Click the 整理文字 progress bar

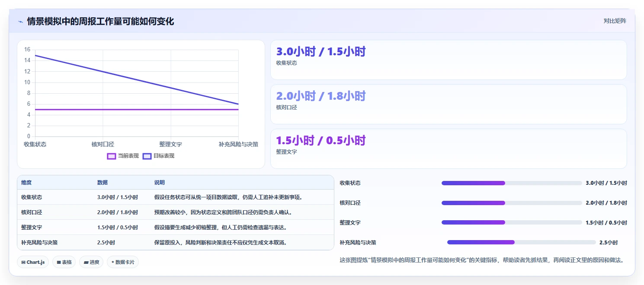tap(512, 222)
